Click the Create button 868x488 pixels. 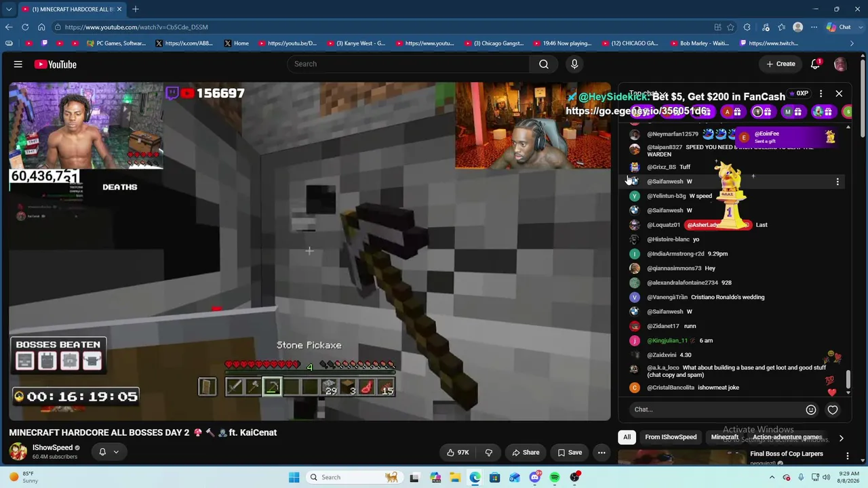(x=781, y=64)
